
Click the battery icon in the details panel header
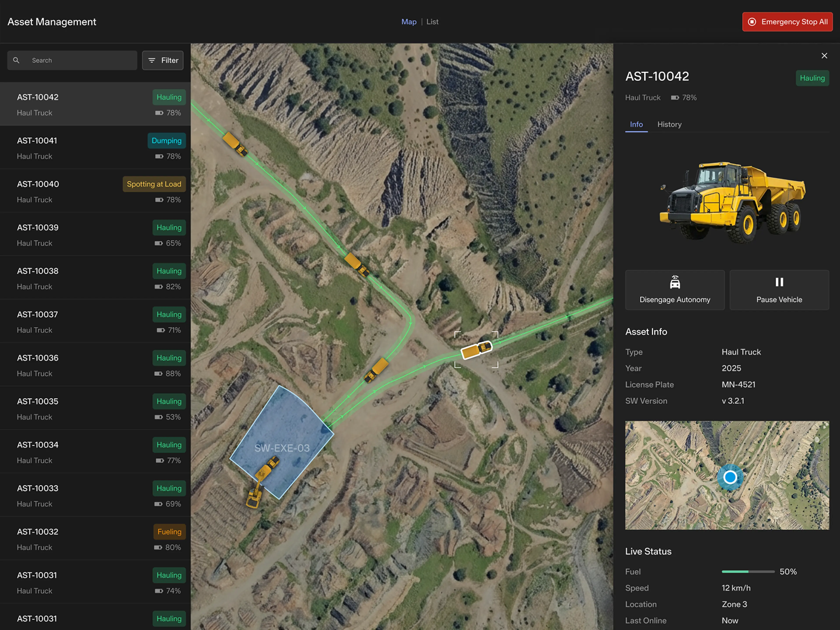674,98
